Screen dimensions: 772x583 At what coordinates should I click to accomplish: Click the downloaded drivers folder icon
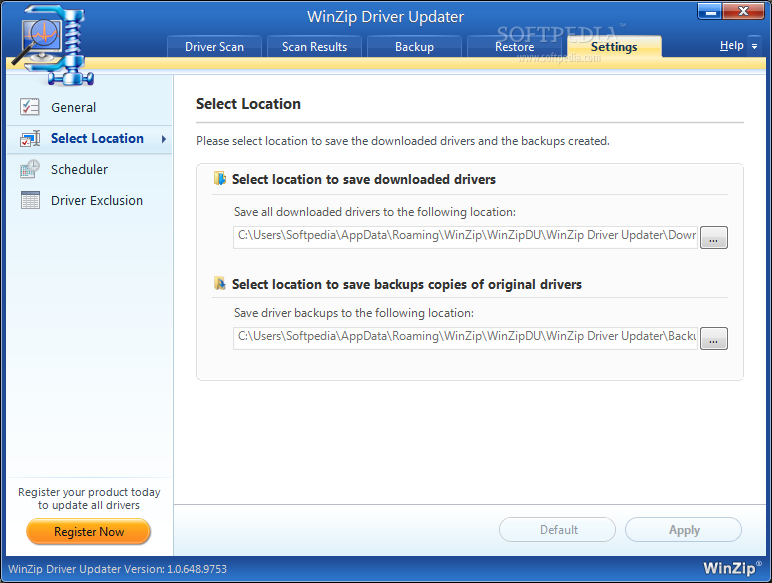[220, 178]
